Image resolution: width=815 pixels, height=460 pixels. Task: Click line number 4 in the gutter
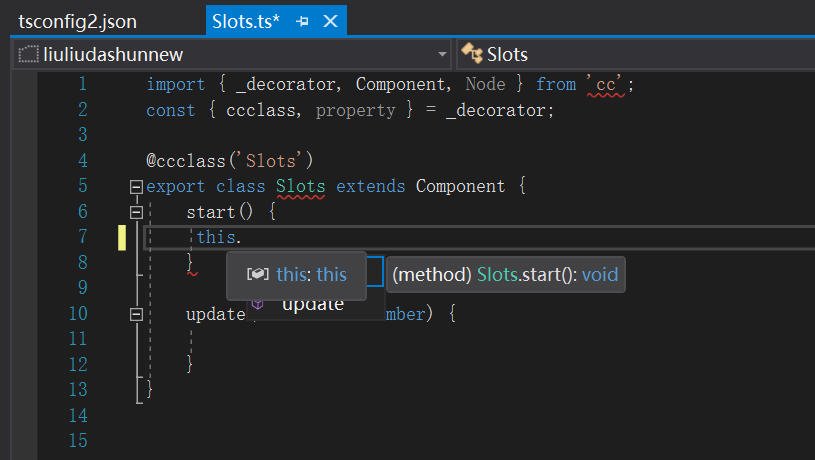82,161
